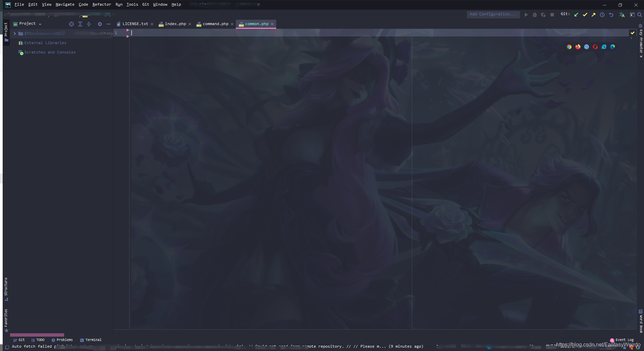Viewport: 644px width, 351px height.
Task: Preview the file in Chrome
Action: pos(569,47)
